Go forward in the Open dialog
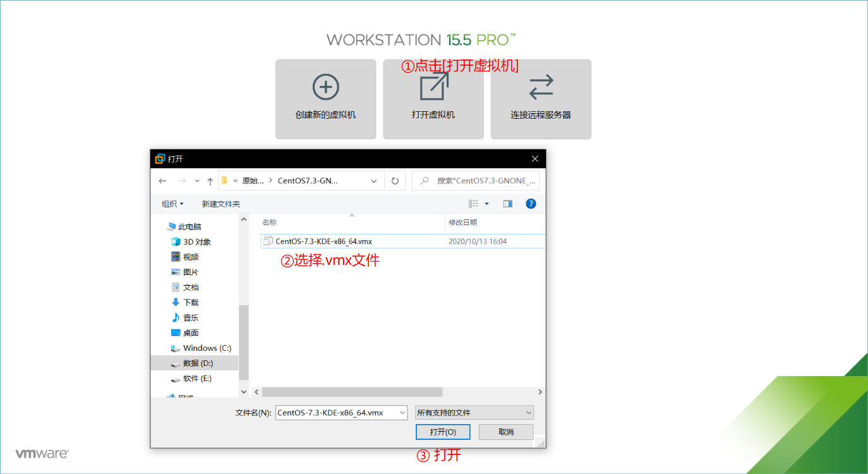Viewport: 868px width, 474px height. click(x=182, y=181)
